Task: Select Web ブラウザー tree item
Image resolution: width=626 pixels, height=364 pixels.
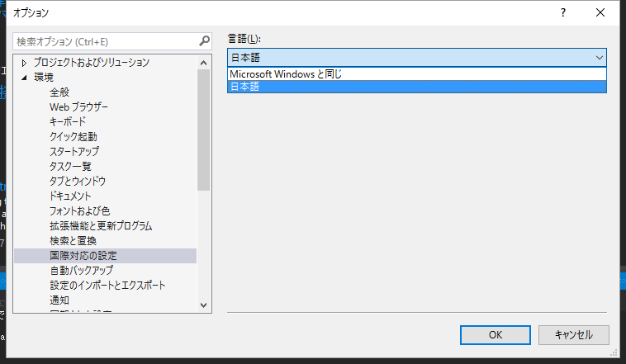Action: (x=78, y=107)
